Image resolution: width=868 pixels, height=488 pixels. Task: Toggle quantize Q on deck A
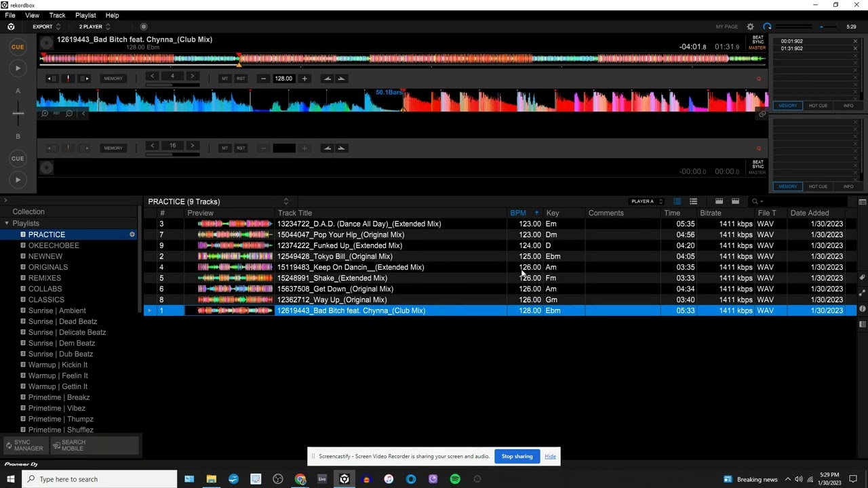click(759, 79)
